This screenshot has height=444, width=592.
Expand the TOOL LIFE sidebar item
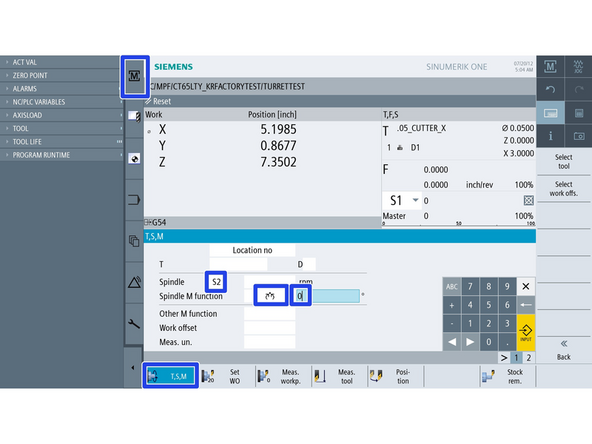click(61, 142)
